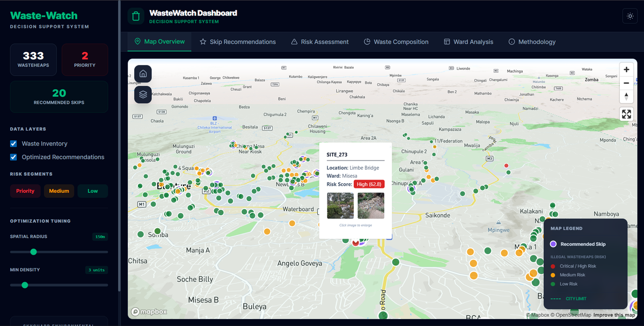Toggle Optimized Recommendations checkbox
This screenshot has width=644, height=326.
point(13,157)
